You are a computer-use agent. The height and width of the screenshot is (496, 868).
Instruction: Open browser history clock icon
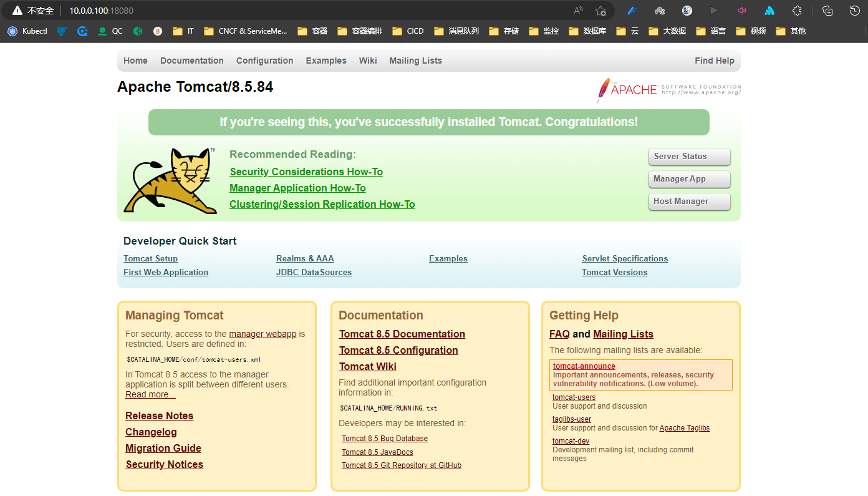[855, 11]
